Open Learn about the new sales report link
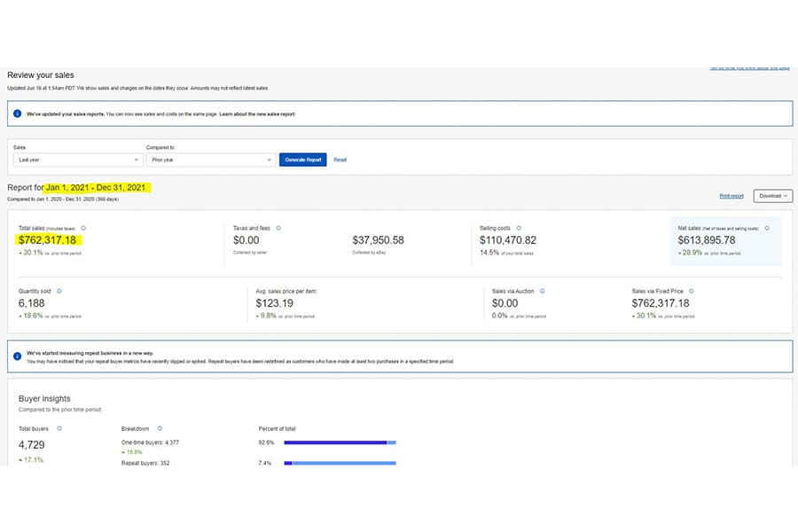The height and width of the screenshot is (532, 798). coord(257,114)
